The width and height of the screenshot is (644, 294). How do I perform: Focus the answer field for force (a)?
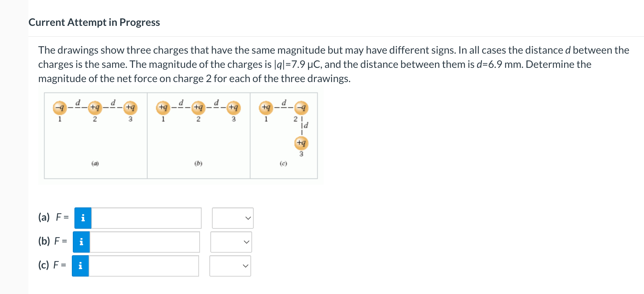tap(146, 218)
